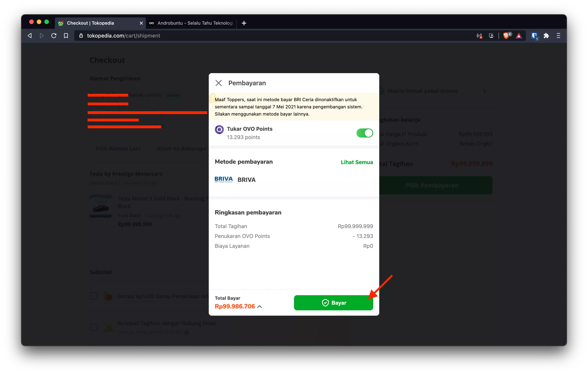This screenshot has height=374, width=588.
Task: Open the browser hamburger menu
Action: coord(558,36)
